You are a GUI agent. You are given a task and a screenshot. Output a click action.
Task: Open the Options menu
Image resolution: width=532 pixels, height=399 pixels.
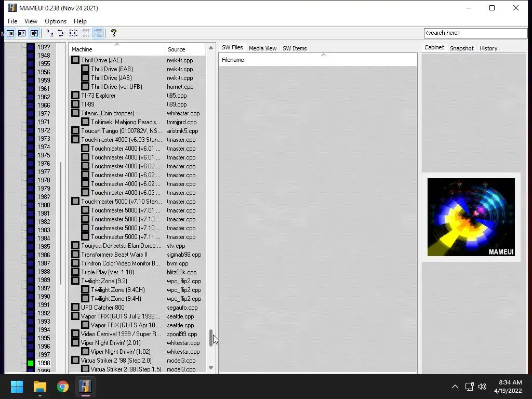click(56, 21)
